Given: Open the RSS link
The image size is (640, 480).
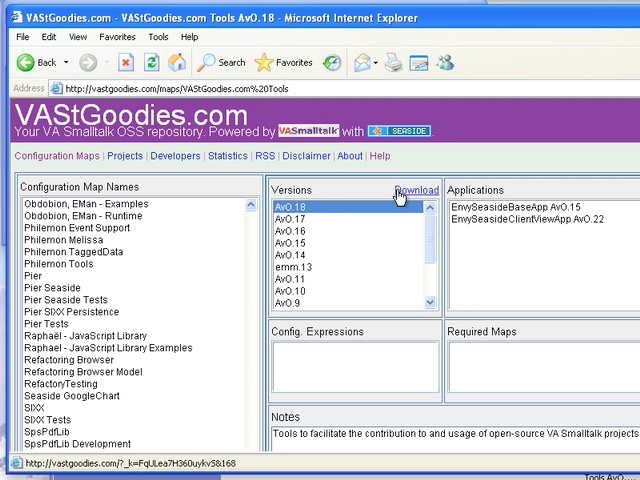Looking at the screenshot, I should point(265,156).
